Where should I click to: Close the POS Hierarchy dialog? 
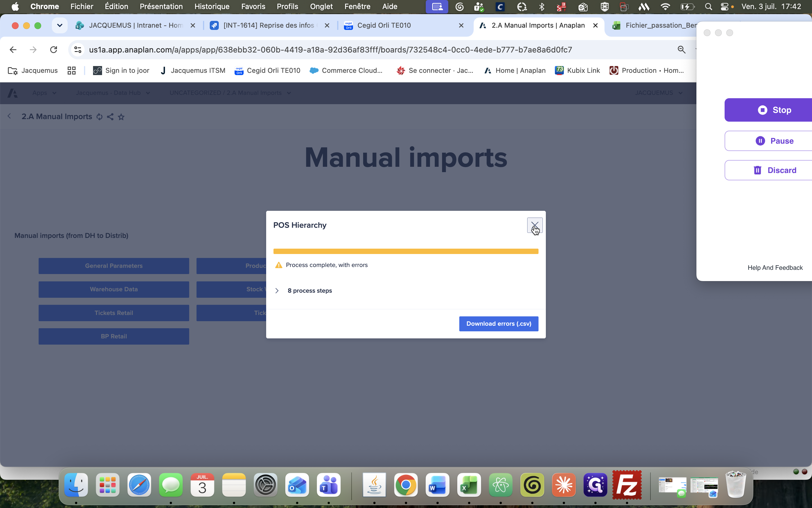click(x=535, y=225)
